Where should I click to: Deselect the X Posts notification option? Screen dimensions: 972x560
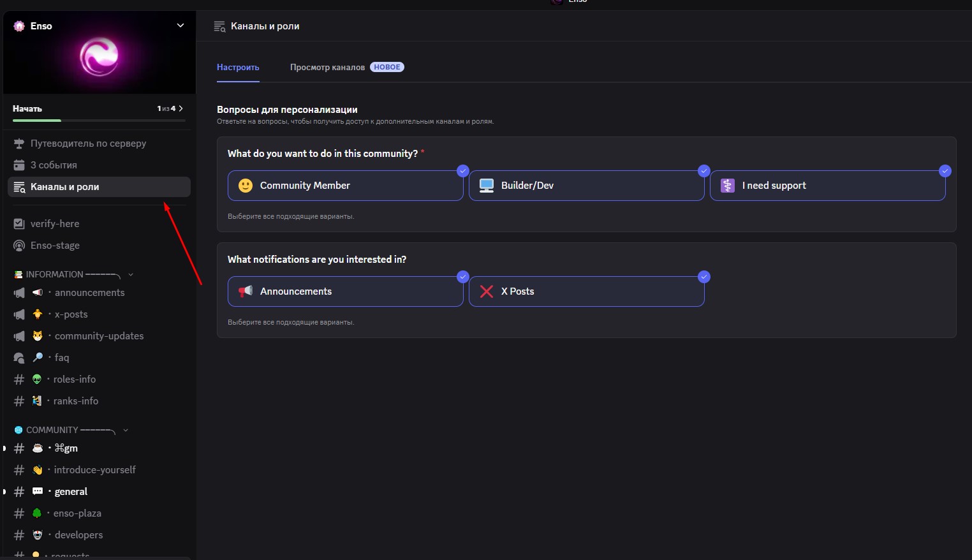586,291
